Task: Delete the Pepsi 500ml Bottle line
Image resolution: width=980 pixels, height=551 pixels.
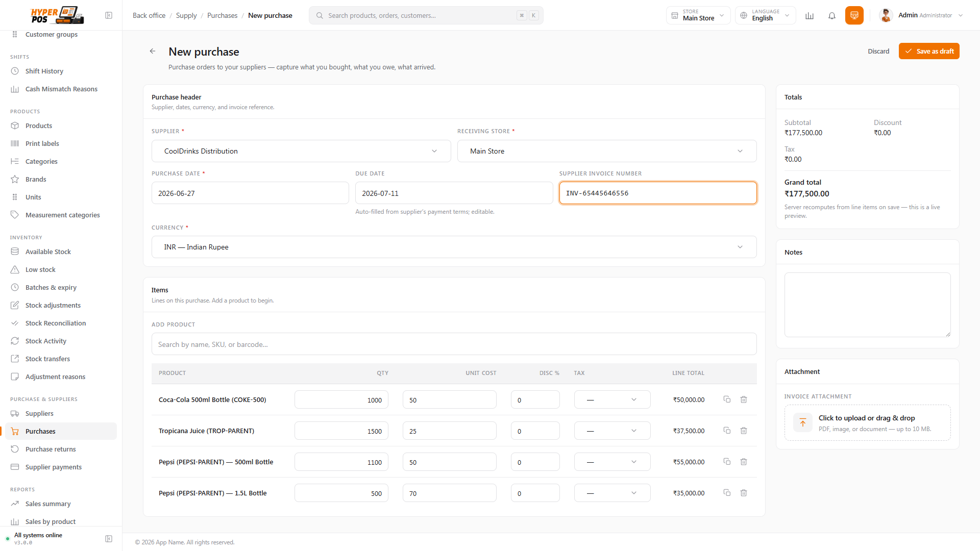Action: point(744,462)
